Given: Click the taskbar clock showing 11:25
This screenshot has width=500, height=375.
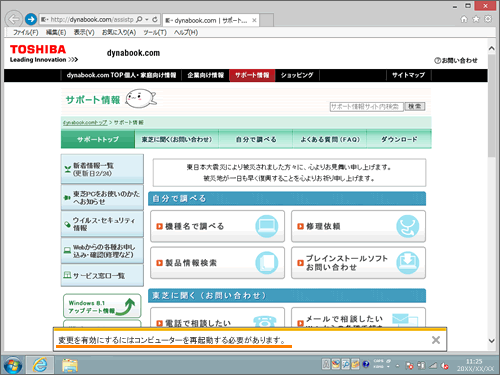Looking at the screenshot, I should 475,365.
